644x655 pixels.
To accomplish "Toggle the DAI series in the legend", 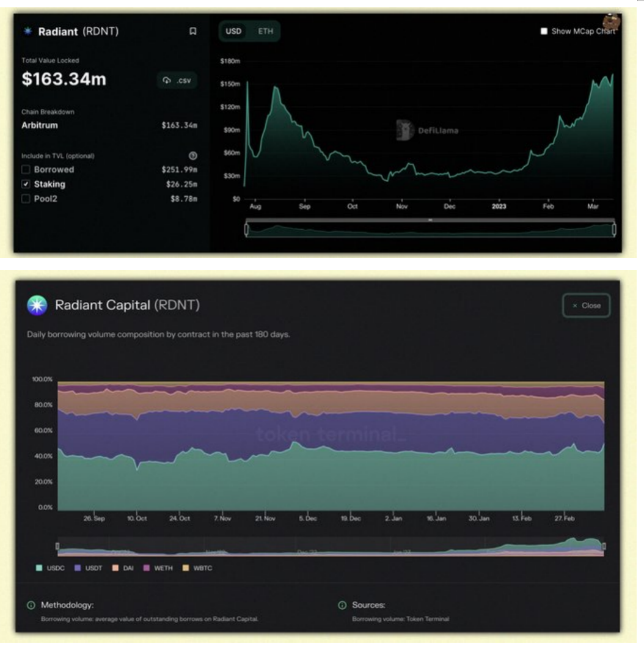I will pos(123,568).
